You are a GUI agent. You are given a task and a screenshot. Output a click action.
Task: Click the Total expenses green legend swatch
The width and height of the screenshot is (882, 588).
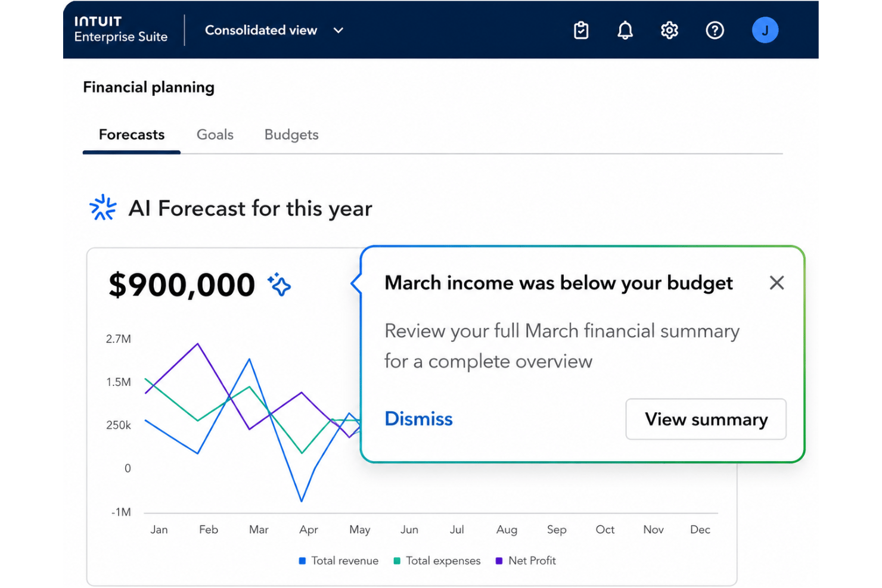[x=397, y=561]
